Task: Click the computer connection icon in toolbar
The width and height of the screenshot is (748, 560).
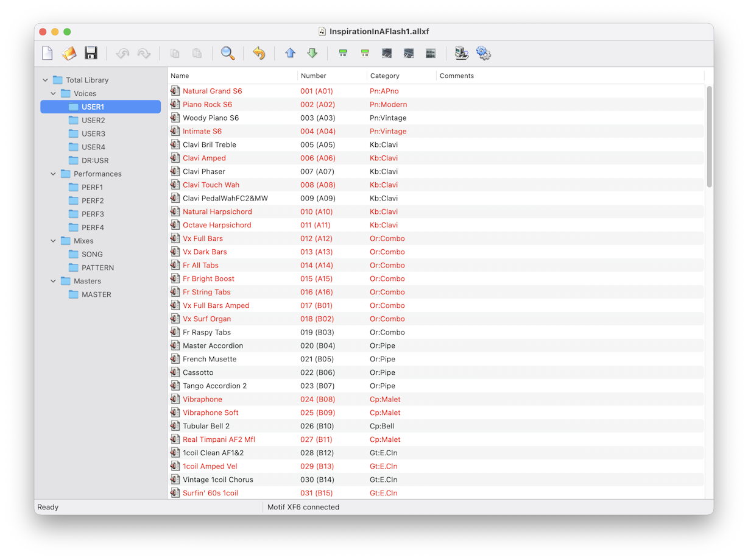Action: click(462, 54)
